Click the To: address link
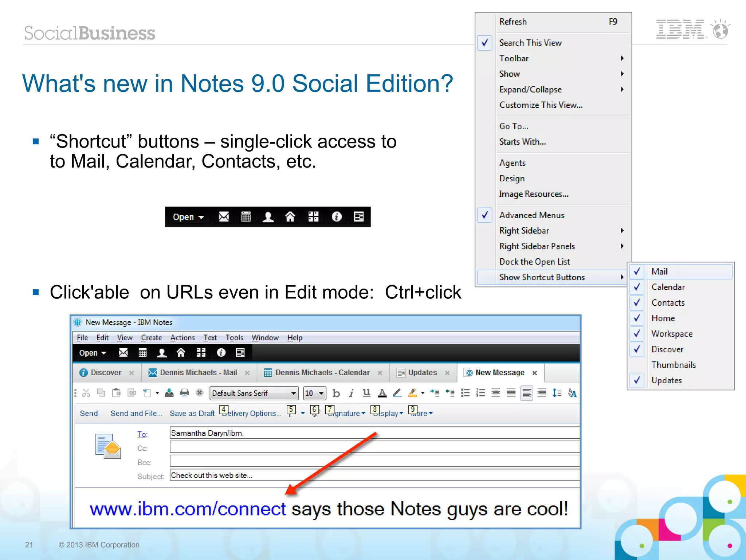 (x=142, y=434)
